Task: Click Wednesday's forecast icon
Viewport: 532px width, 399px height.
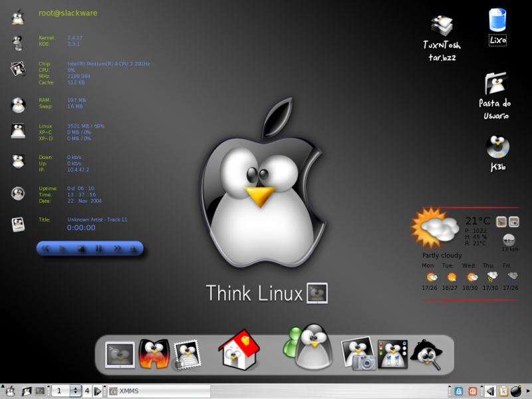Action: tap(472, 277)
